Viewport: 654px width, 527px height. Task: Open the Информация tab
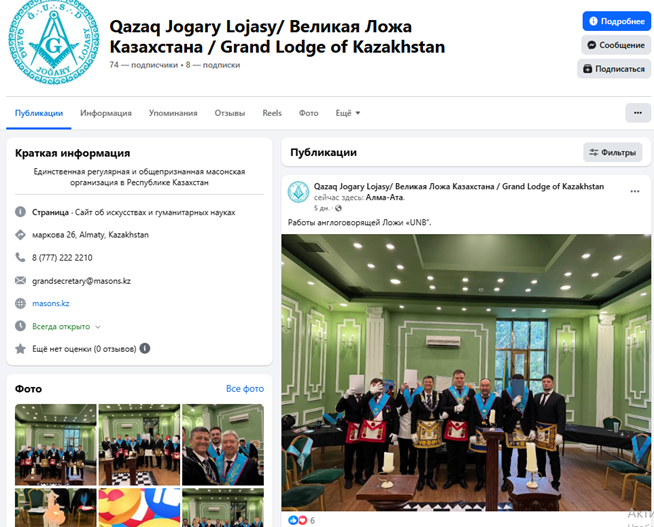(x=106, y=113)
